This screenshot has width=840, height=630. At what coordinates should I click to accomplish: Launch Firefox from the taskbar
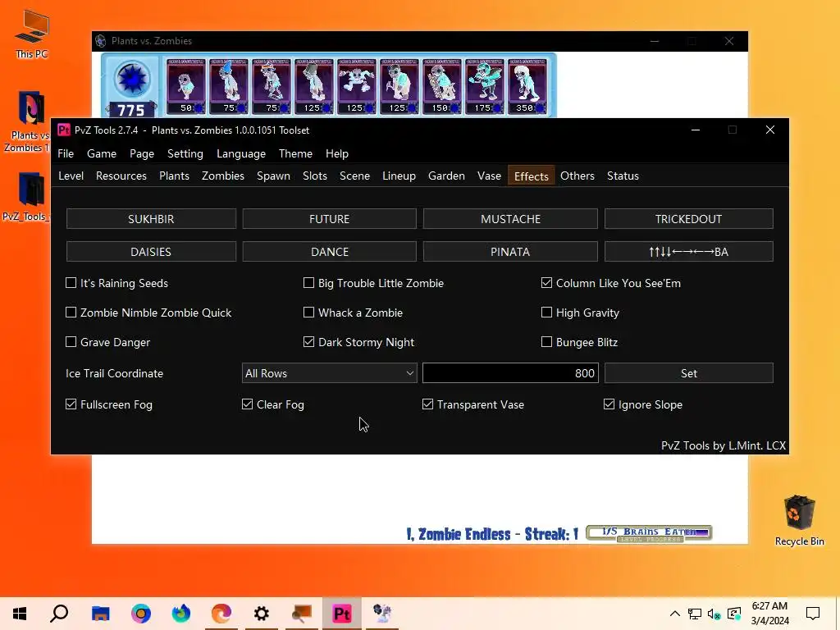pos(181,614)
